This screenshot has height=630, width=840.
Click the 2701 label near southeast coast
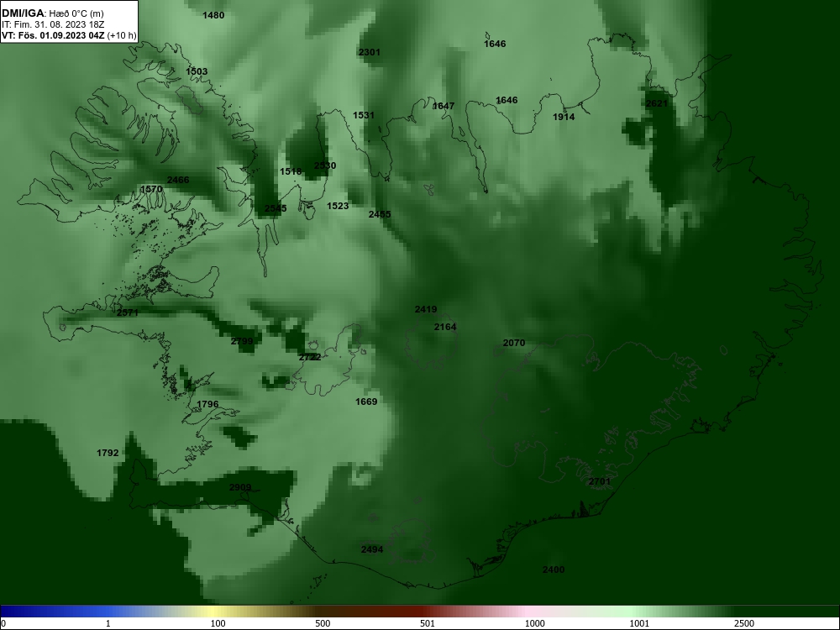(x=600, y=482)
